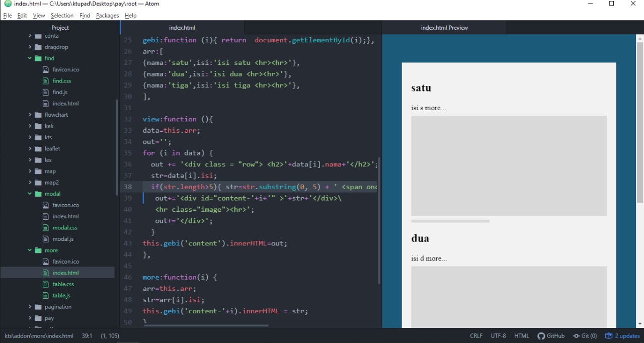This screenshot has width=644, height=343.
Task: Open modal.js in the project tree
Action: 64,238
